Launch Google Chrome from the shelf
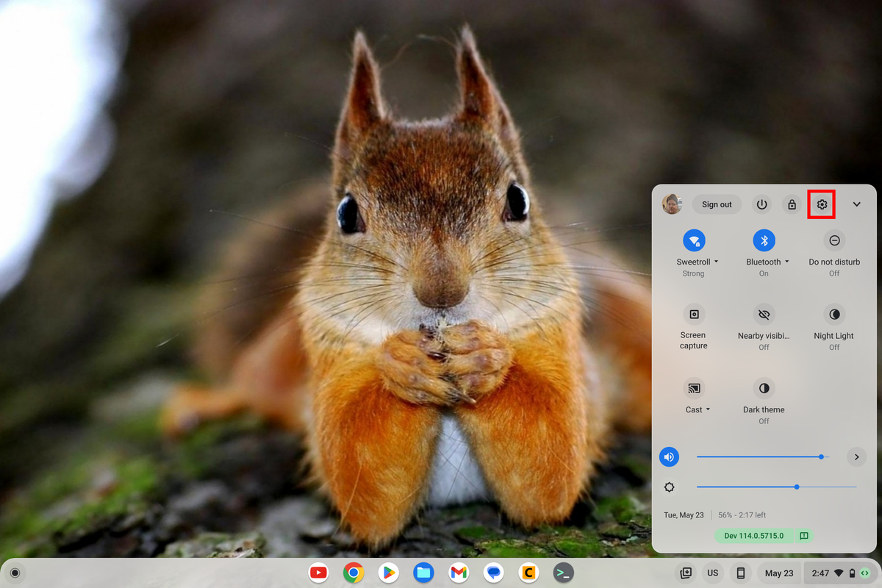This screenshot has height=588, width=882. pos(354,573)
